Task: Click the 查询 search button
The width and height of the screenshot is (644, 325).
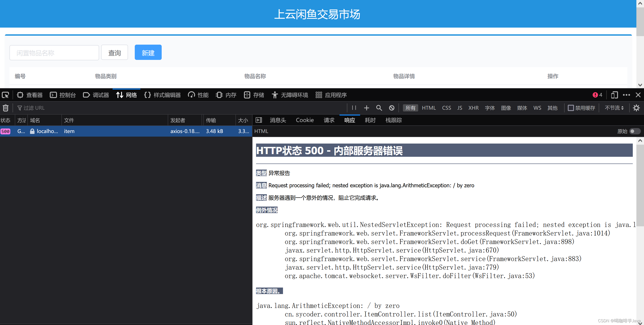Action: pos(115,52)
